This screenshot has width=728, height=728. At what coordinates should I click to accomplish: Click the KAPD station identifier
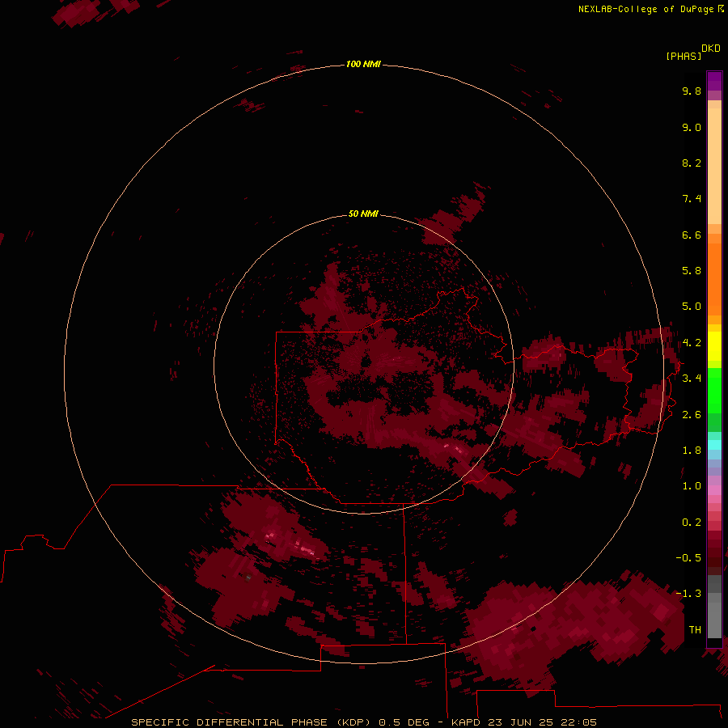pyautogui.click(x=467, y=722)
